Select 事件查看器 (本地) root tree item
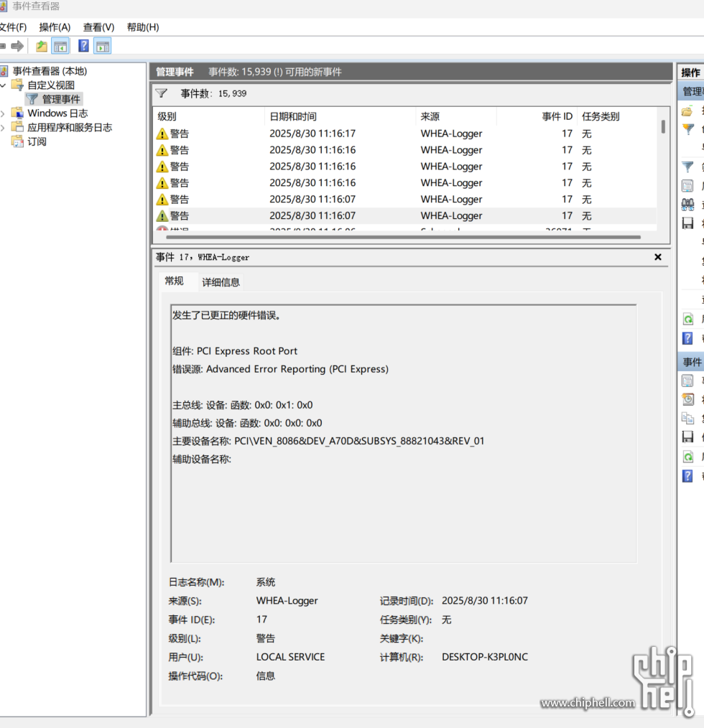 [x=50, y=71]
